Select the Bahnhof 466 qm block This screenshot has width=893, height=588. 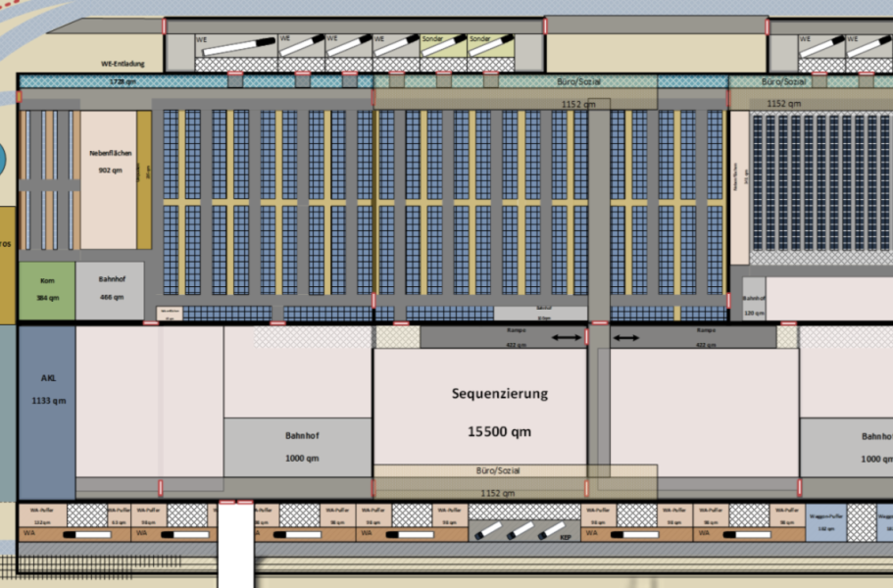tap(110, 290)
